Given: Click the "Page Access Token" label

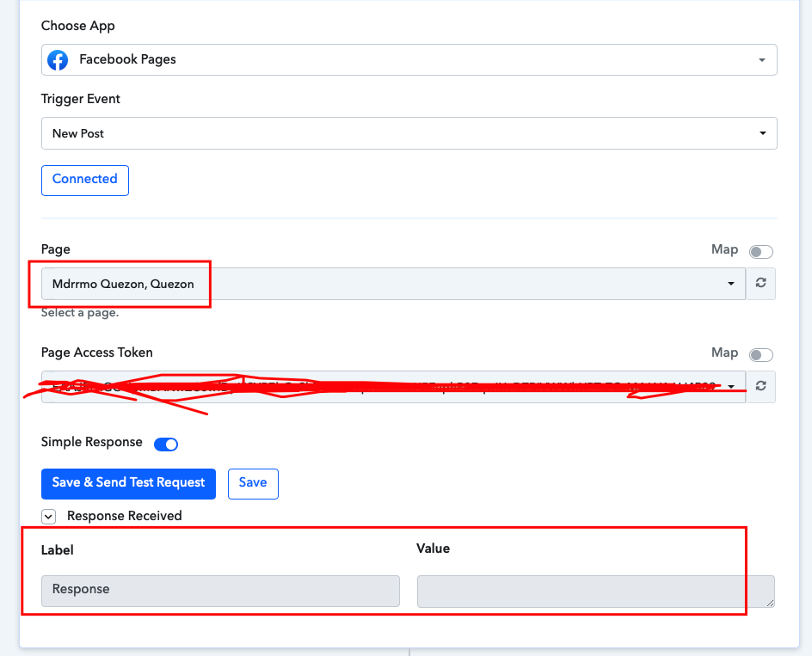Looking at the screenshot, I should [97, 353].
